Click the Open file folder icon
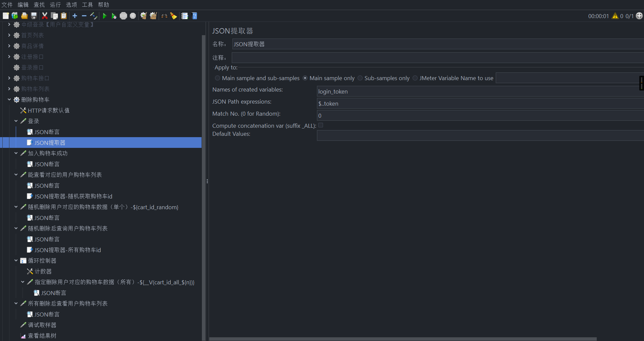644x341 pixels. (x=24, y=16)
